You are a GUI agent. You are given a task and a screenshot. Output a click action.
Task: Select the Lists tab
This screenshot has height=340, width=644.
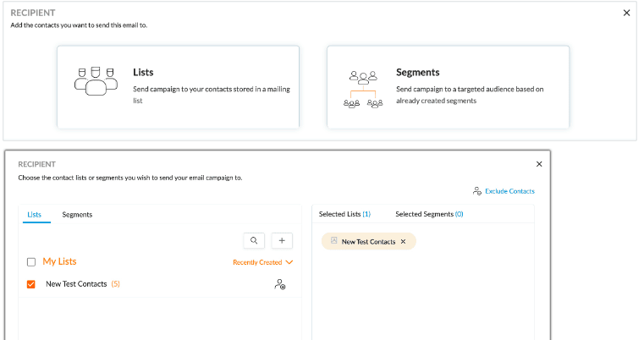point(34,215)
